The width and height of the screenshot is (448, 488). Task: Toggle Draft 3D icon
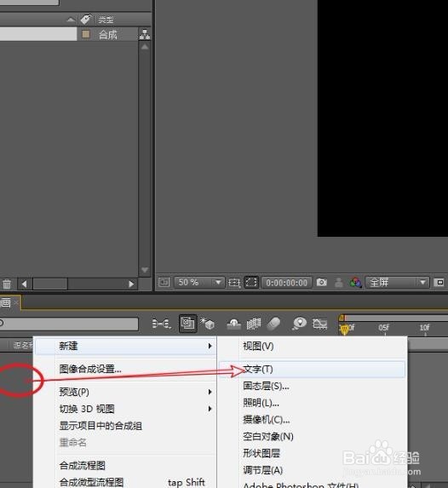pos(207,324)
